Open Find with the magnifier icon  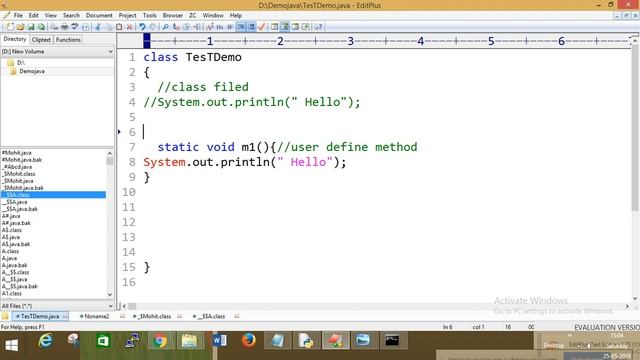tap(165, 27)
